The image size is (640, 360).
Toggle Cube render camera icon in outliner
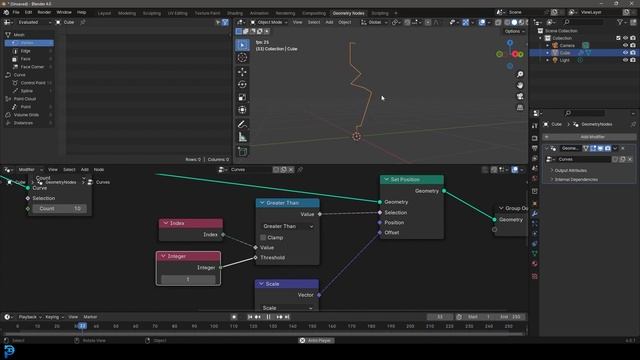pyautogui.click(x=633, y=53)
